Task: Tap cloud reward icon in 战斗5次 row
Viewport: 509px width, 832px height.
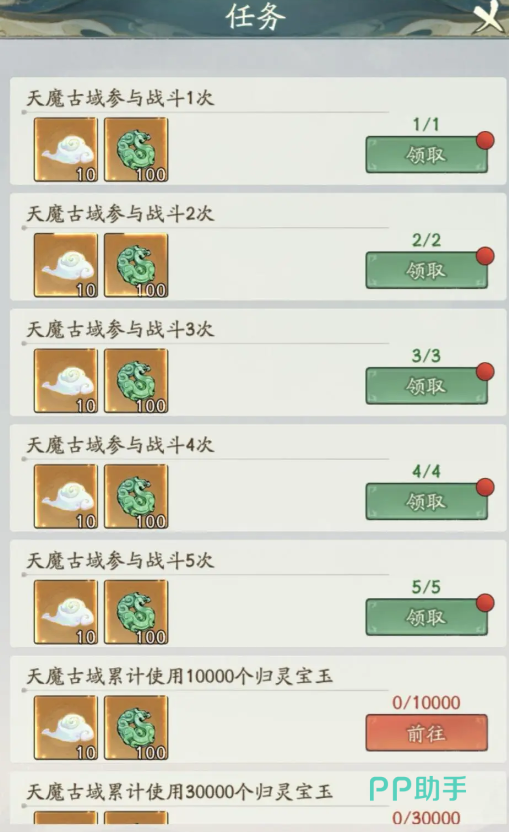Action: [x=66, y=612]
